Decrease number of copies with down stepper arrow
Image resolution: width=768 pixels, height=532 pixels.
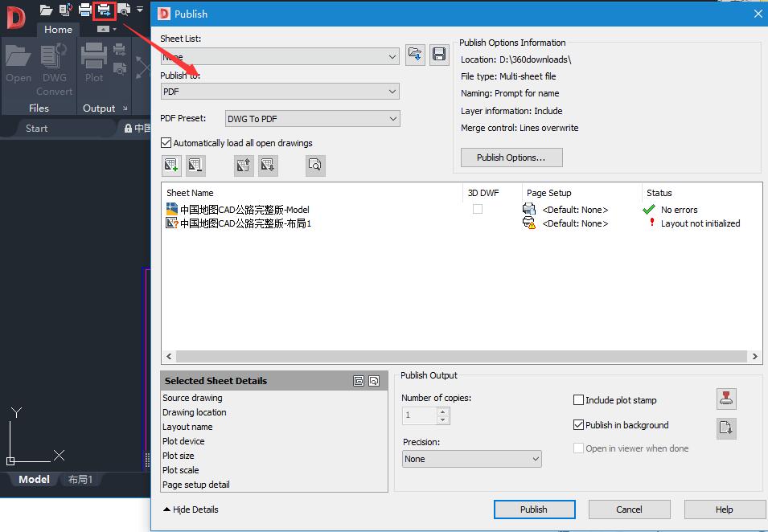point(443,420)
